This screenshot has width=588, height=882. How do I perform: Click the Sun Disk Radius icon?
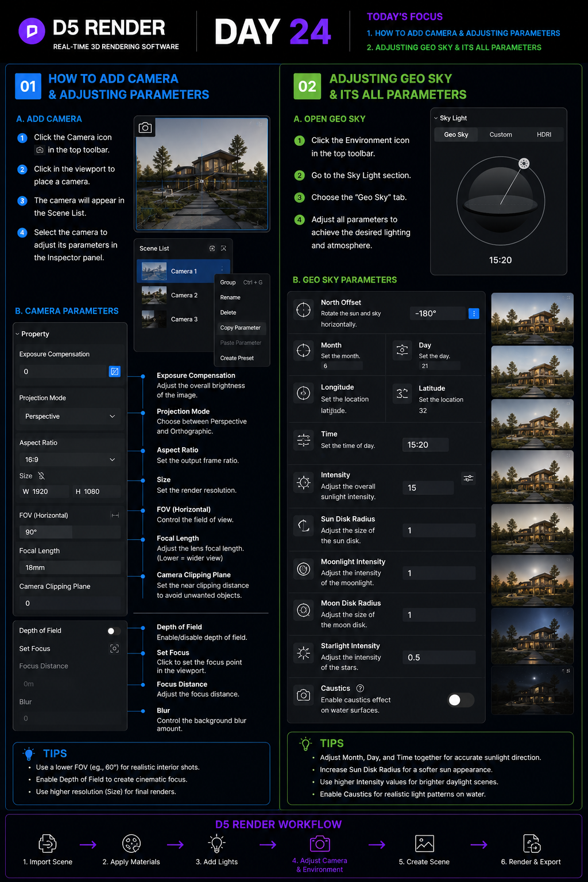(x=303, y=525)
